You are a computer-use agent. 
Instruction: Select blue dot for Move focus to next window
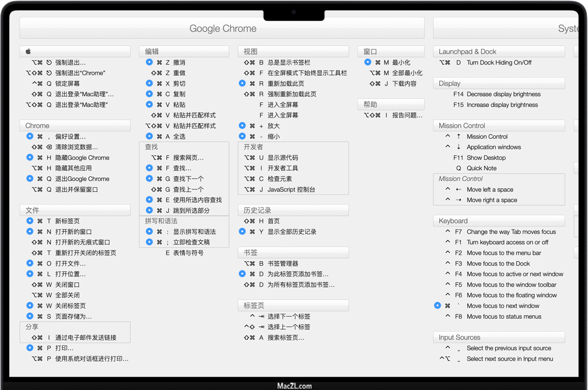438,305
